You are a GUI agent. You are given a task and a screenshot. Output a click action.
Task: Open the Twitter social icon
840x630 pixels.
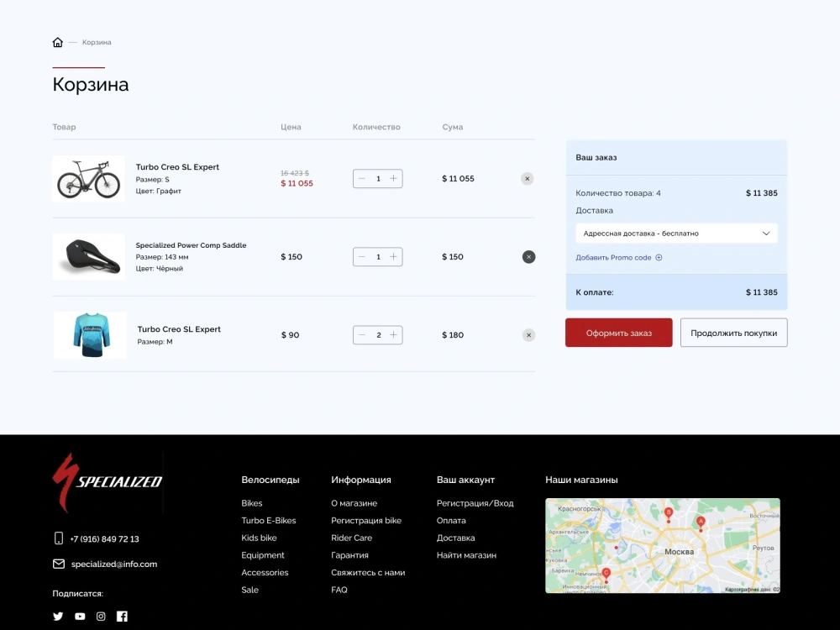pyautogui.click(x=58, y=617)
